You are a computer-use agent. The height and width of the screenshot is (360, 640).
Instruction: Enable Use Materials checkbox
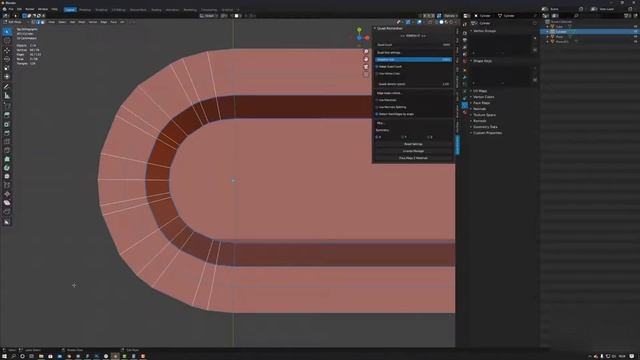coord(377,100)
